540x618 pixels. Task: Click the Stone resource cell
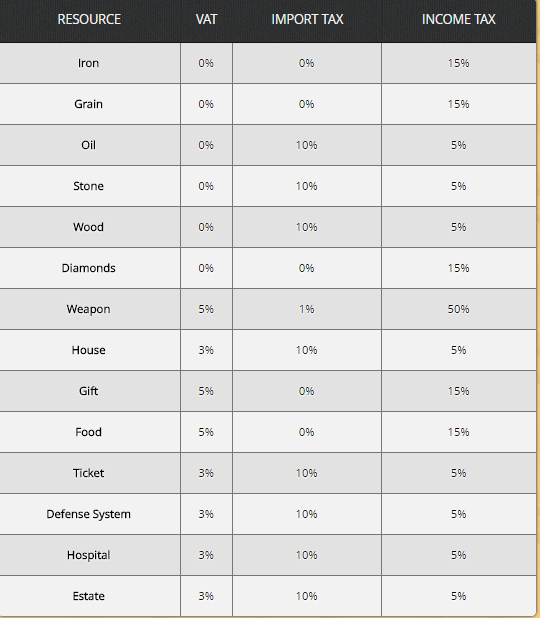pos(90,186)
